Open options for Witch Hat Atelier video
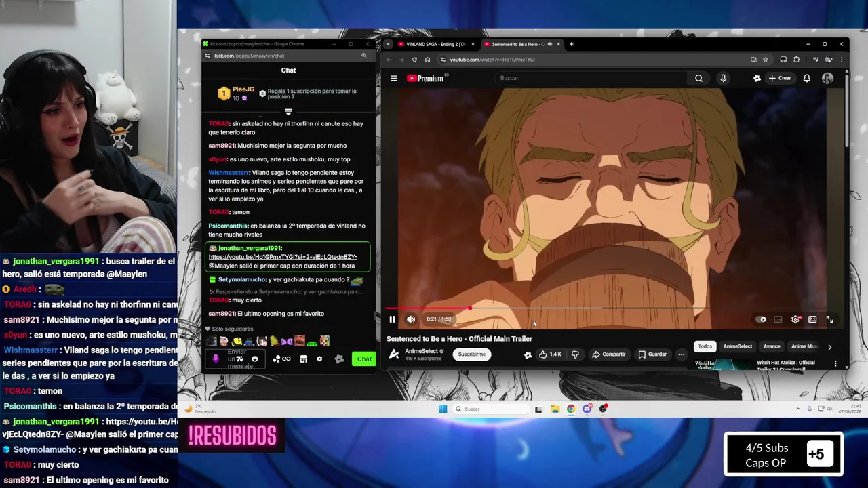 click(835, 364)
